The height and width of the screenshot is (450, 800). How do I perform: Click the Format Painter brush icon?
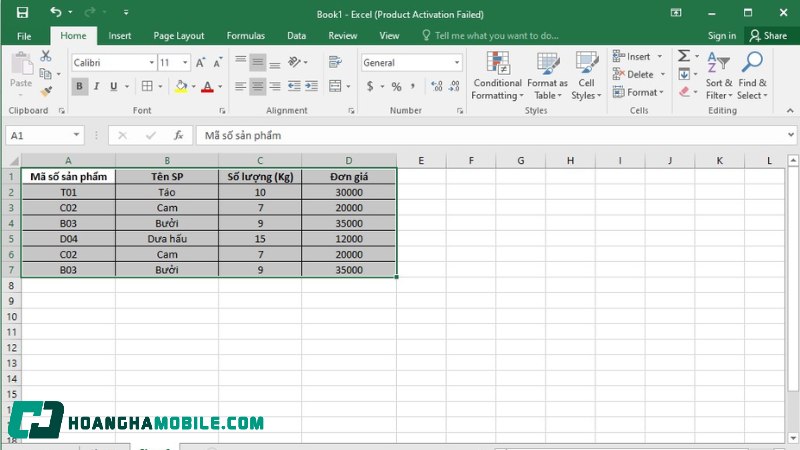click(x=46, y=92)
